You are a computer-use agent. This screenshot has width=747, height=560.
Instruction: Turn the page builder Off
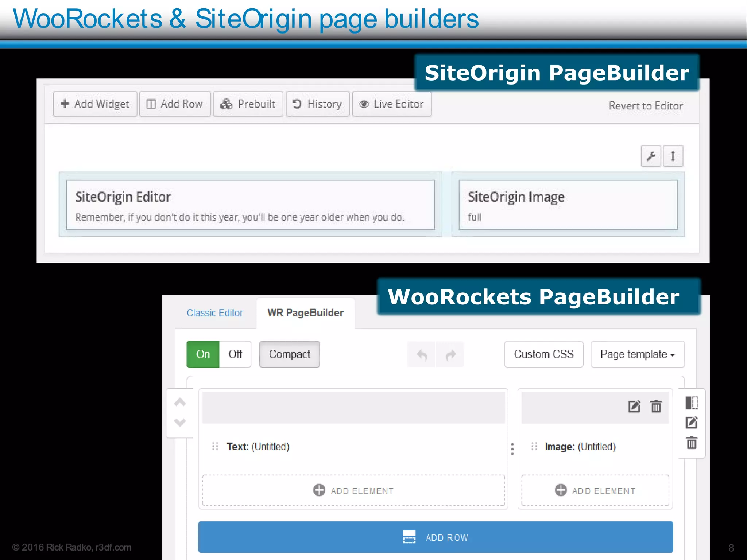[x=235, y=354]
